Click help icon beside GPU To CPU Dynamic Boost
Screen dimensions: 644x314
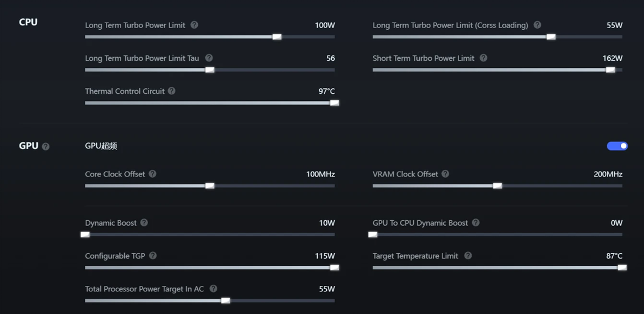pyautogui.click(x=476, y=222)
